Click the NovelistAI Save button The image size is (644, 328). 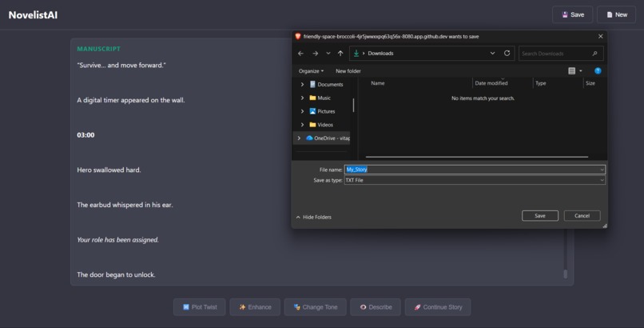tap(572, 14)
